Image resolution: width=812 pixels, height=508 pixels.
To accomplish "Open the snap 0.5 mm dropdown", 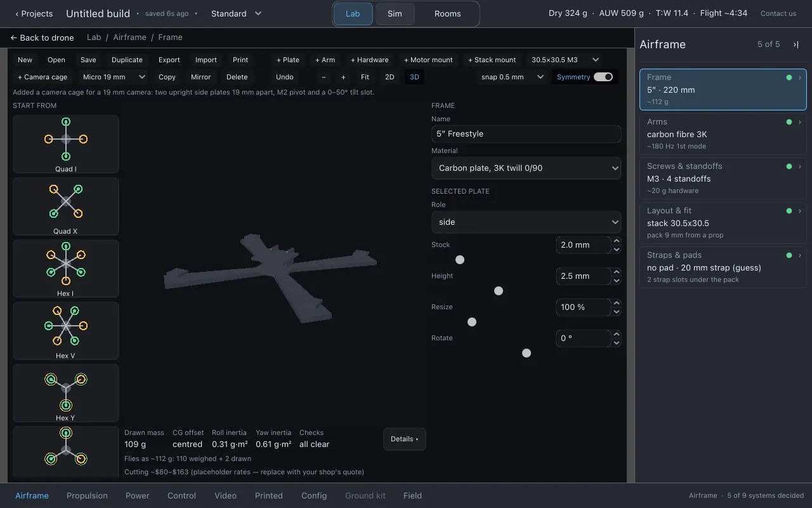I will pos(513,77).
